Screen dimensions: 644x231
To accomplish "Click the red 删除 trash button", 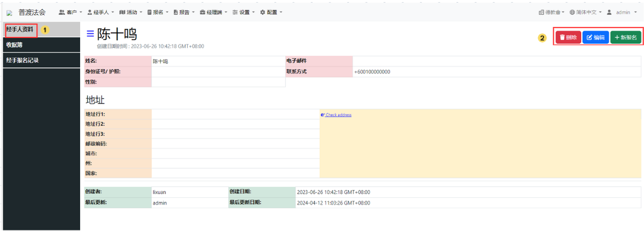I will coord(568,37).
